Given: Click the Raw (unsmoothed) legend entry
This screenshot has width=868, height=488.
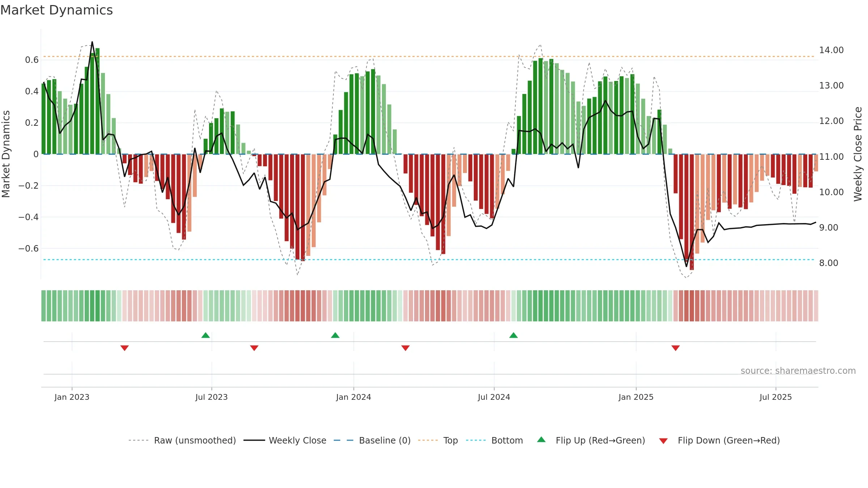Looking at the screenshot, I should coord(182,440).
